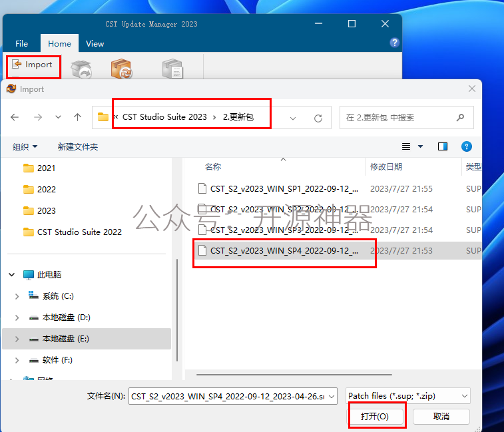
Task: Select the CST_S2_v2023_WIN_SP4 file
Action: (x=278, y=250)
